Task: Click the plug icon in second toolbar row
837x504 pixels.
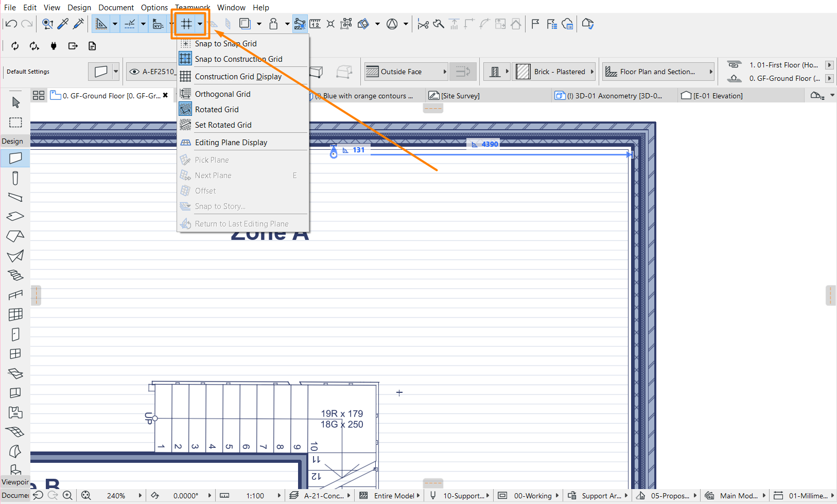Action: 54,46
